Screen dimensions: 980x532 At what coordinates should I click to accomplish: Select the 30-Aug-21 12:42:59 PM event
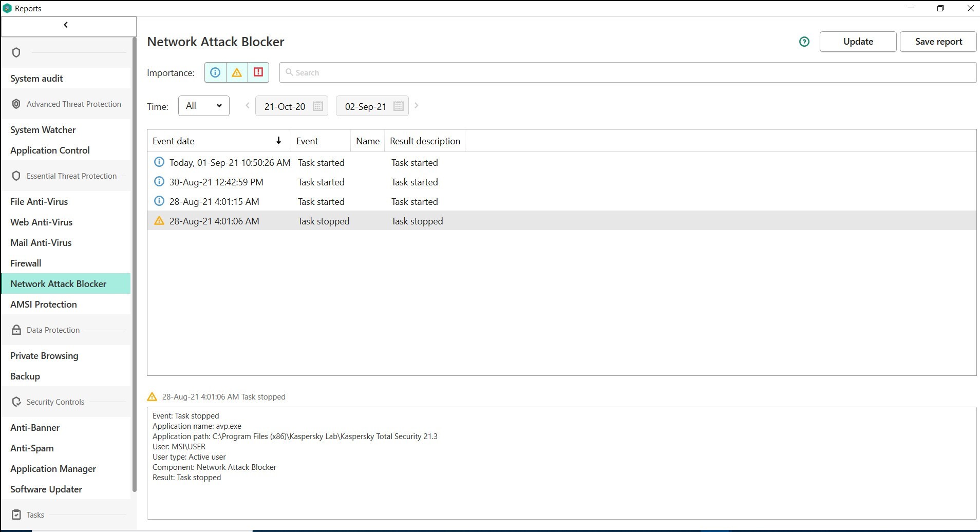pyautogui.click(x=561, y=182)
